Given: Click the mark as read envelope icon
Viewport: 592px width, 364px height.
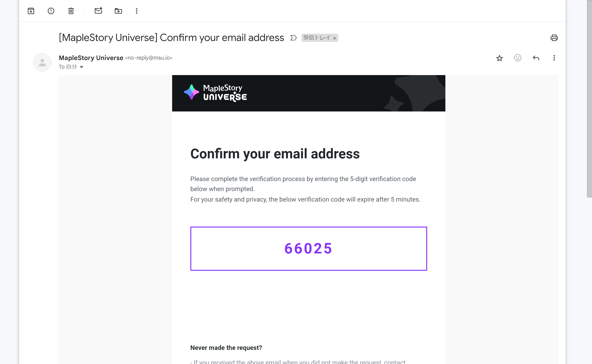Looking at the screenshot, I should (98, 10).
